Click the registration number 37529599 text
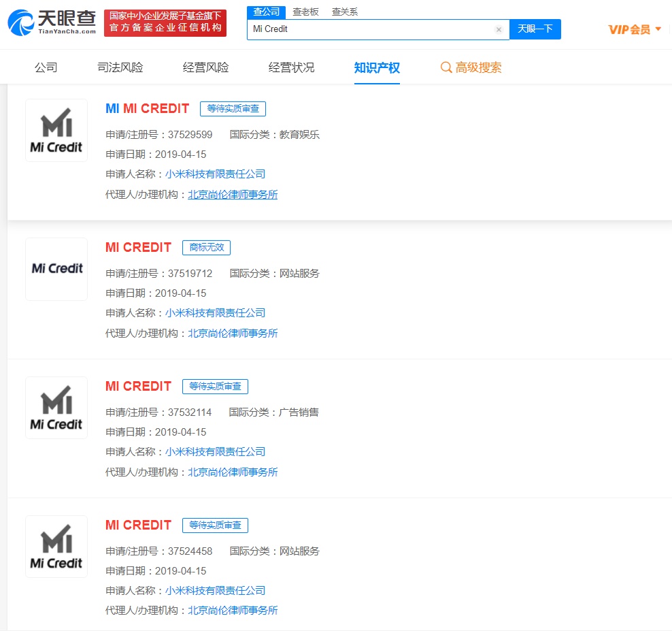672x631 pixels. [190, 135]
